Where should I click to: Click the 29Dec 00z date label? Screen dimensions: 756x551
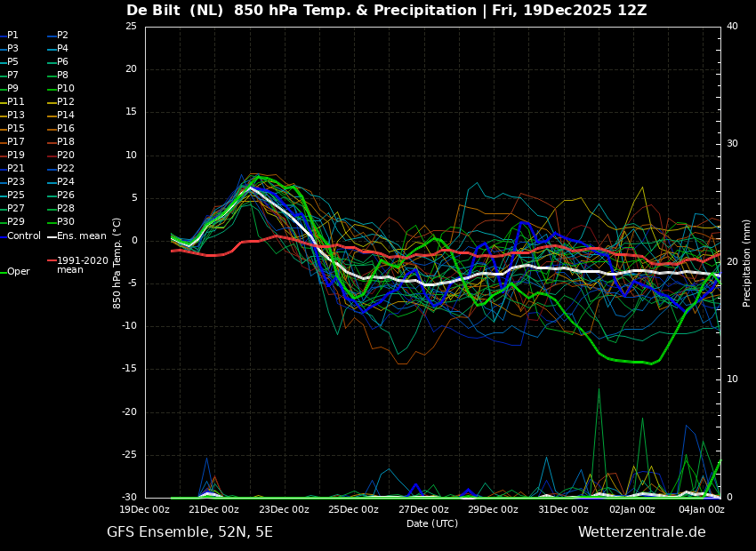[494, 509]
